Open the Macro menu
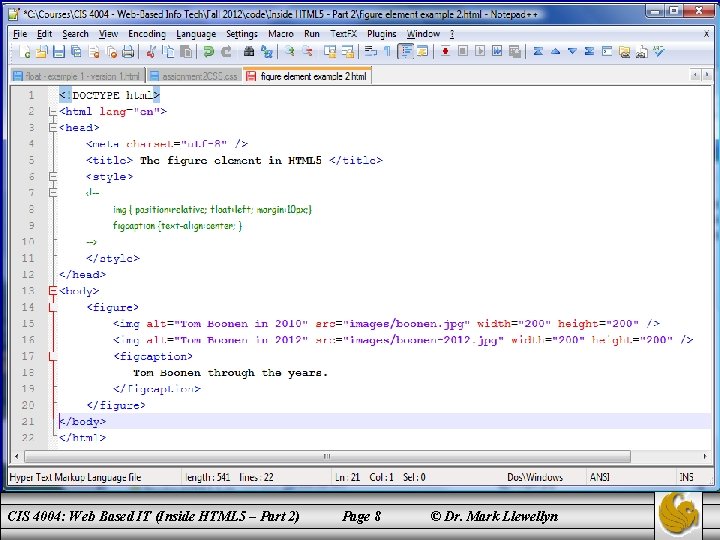This screenshot has width=720, height=540. pos(281,34)
